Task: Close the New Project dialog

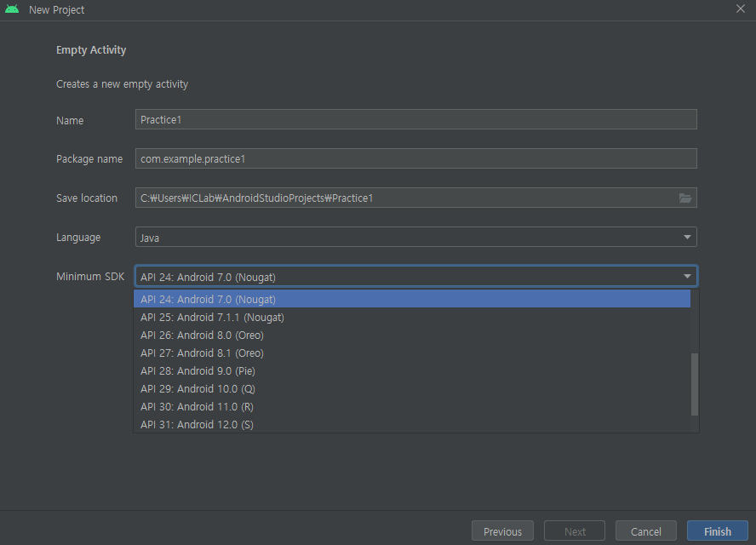Action: (741, 9)
